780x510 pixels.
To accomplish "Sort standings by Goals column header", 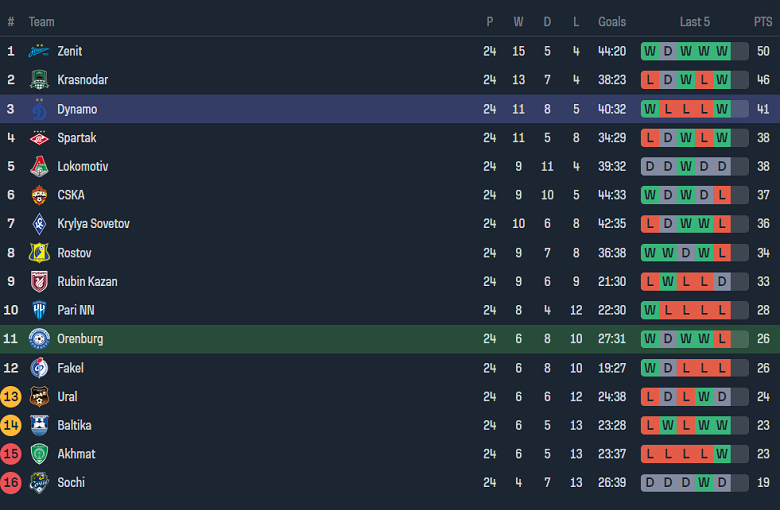I will 612,22.
